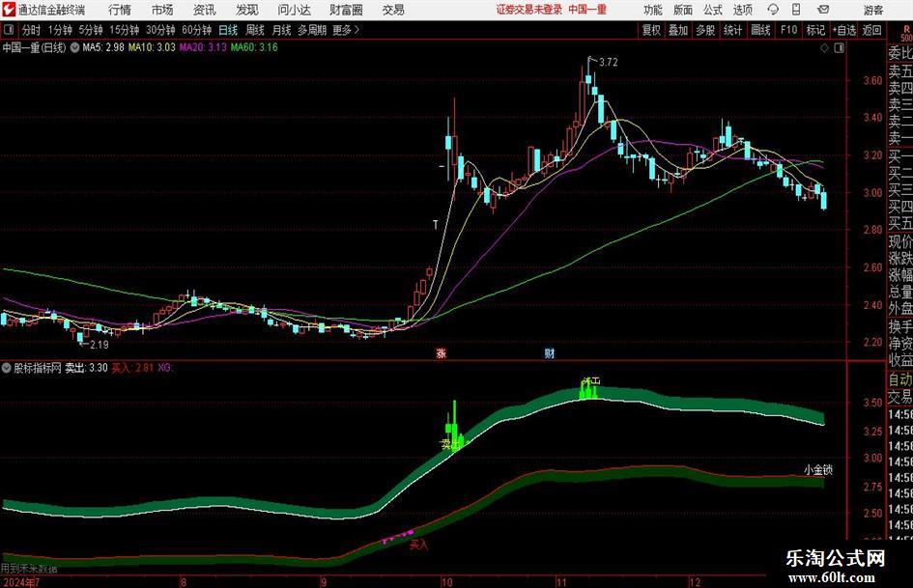Switch to the 周线 weekly tab
The width and height of the screenshot is (913, 588).
(x=254, y=30)
